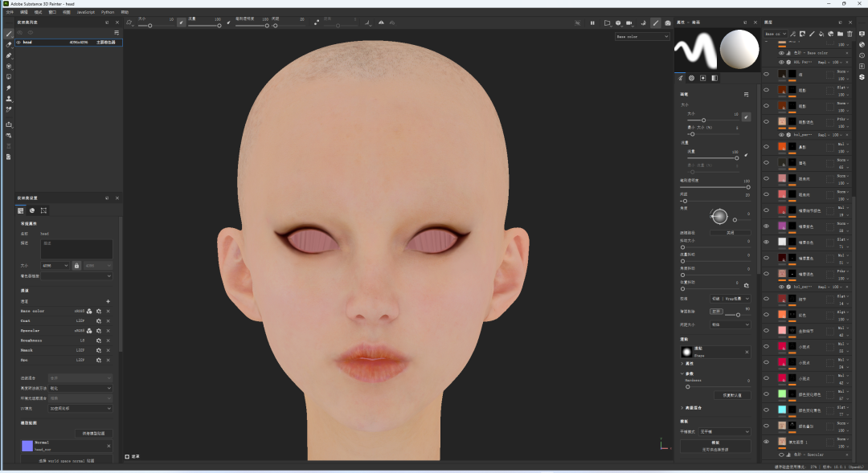Add a mask to the layer
This screenshot has height=473, width=868.
coord(803,34)
